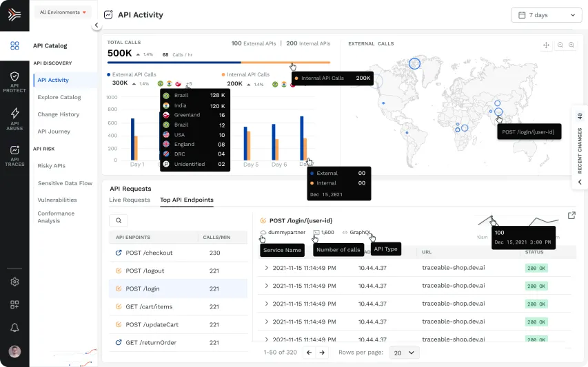Open Explore Catalog in sidebar
Image resolution: width=588 pixels, height=367 pixels.
[59, 97]
